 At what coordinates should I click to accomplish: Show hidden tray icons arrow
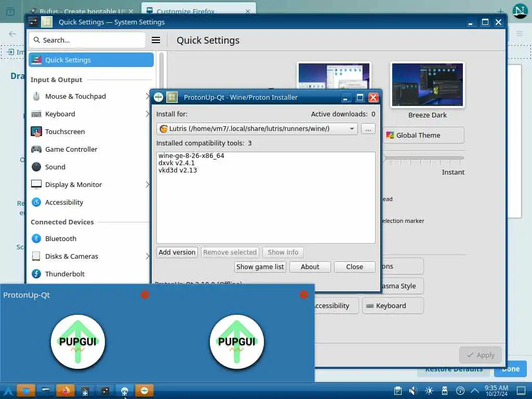(475, 391)
